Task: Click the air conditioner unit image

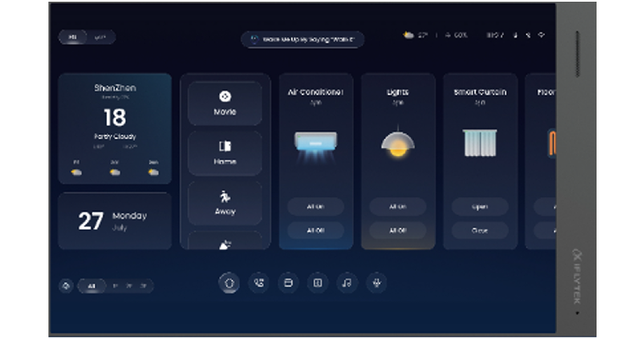Action: click(316, 143)
